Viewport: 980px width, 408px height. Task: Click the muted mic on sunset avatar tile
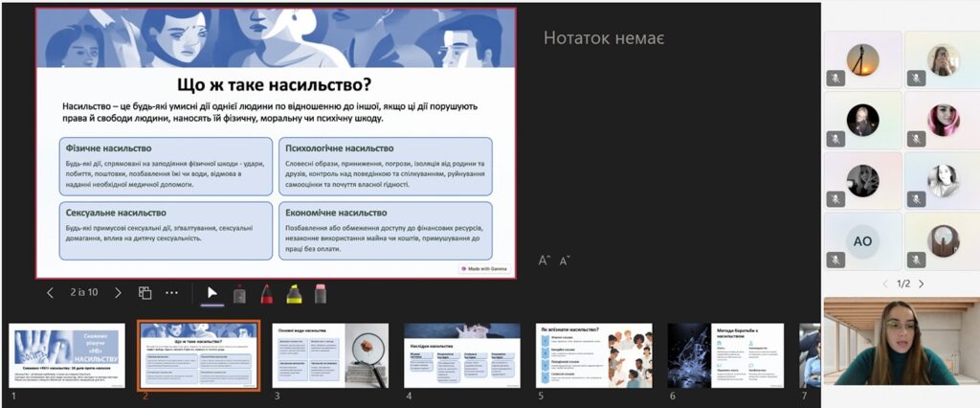click(x=836, y=79)
